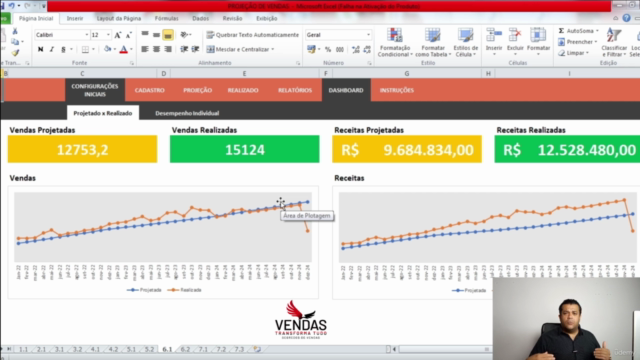The image size is (640, 360).
Task: Open Exibição ribbon tab
Action: (x=267, y=18)
